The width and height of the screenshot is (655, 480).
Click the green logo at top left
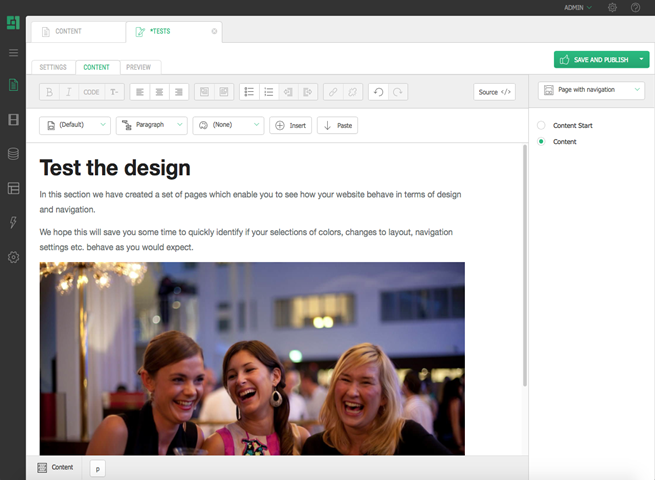tap(13, 23)
